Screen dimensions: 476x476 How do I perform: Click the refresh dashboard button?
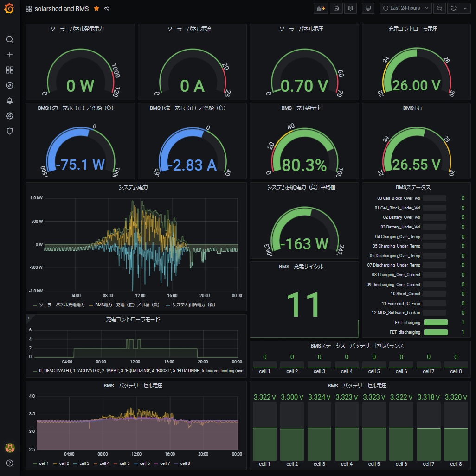pos(454,8)
